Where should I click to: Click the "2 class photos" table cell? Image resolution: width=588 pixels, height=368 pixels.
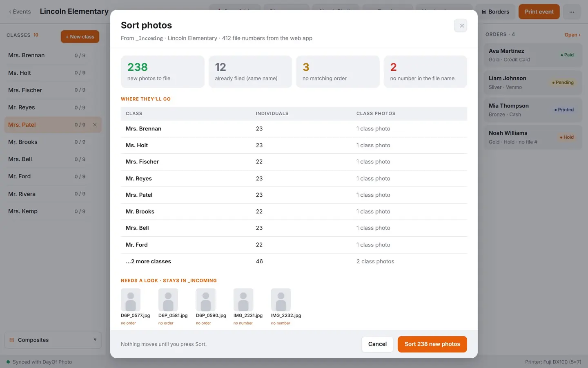point(375,262)
